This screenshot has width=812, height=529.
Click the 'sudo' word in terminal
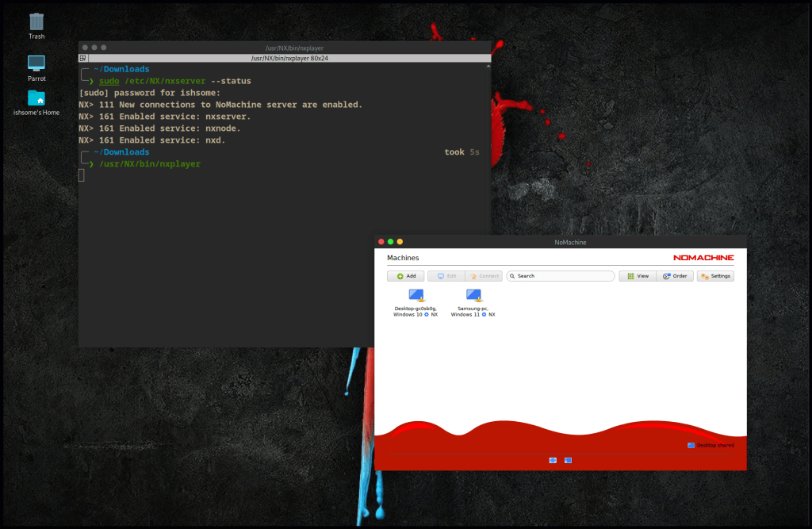pyautogui.click(x=109, y=81)
